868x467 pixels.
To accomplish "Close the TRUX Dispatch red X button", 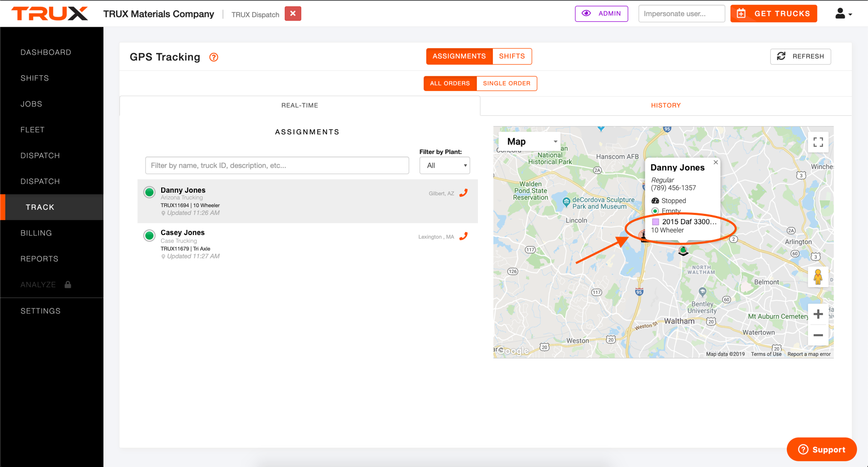I will coord(293,13).
